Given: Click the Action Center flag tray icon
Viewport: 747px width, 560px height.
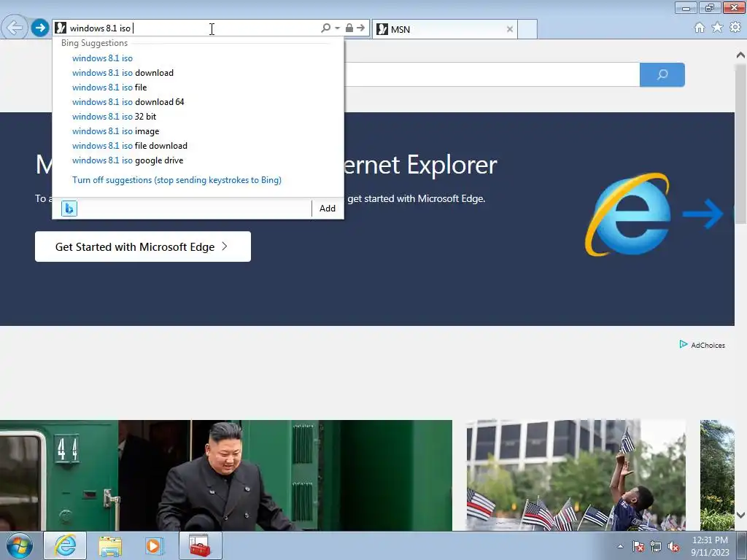Looking at the screenshot, I should pos(638,546).
